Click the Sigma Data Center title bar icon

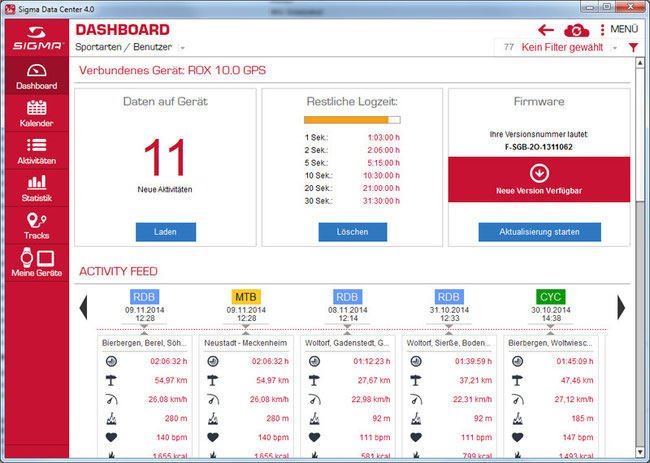pyautogui.click(x=10, y=9)
